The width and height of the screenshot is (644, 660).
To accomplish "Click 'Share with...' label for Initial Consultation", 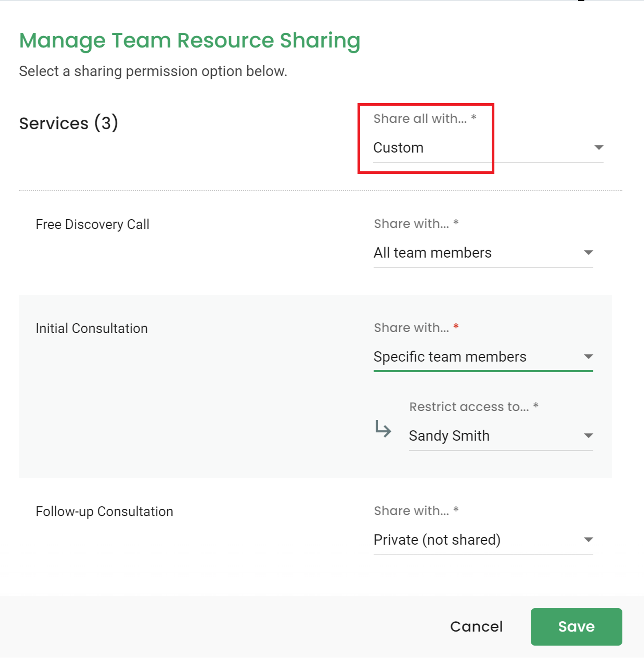I will [416, 328].
